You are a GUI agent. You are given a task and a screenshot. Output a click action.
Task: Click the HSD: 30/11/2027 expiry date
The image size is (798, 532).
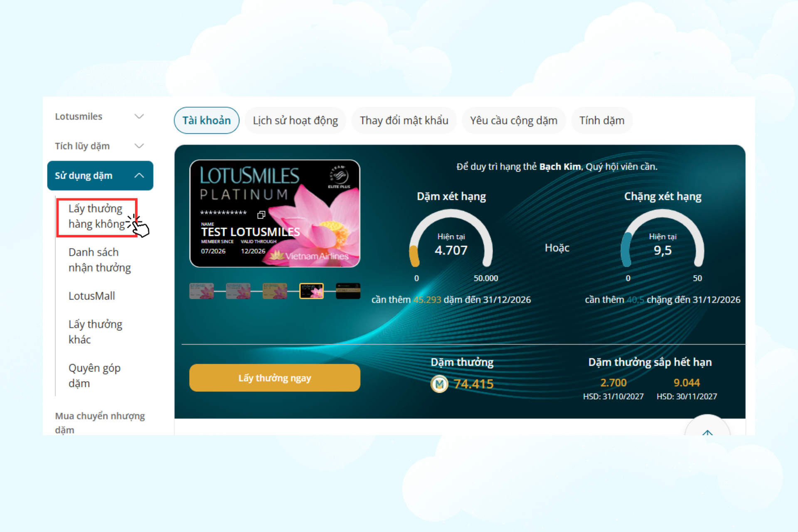[x=687, y=397]
